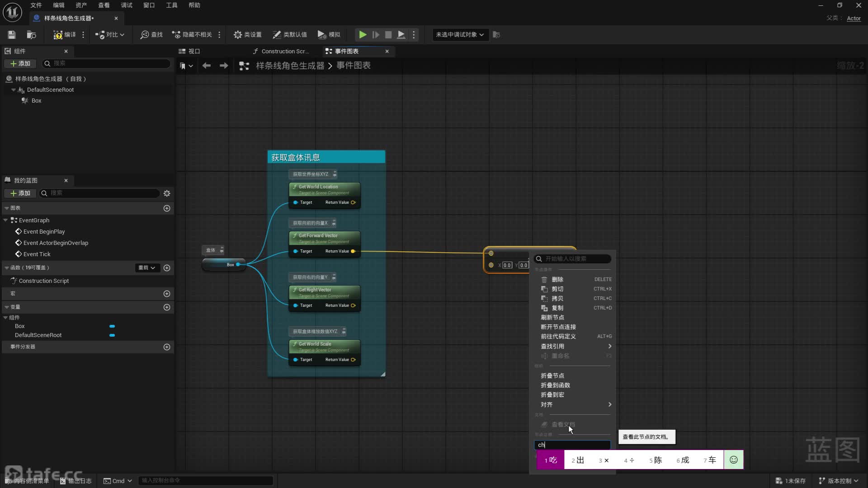The height and width of the screenshot is (488, 868).
Task: Toggle Box variable visibility pill
Action: coord(112,326)
